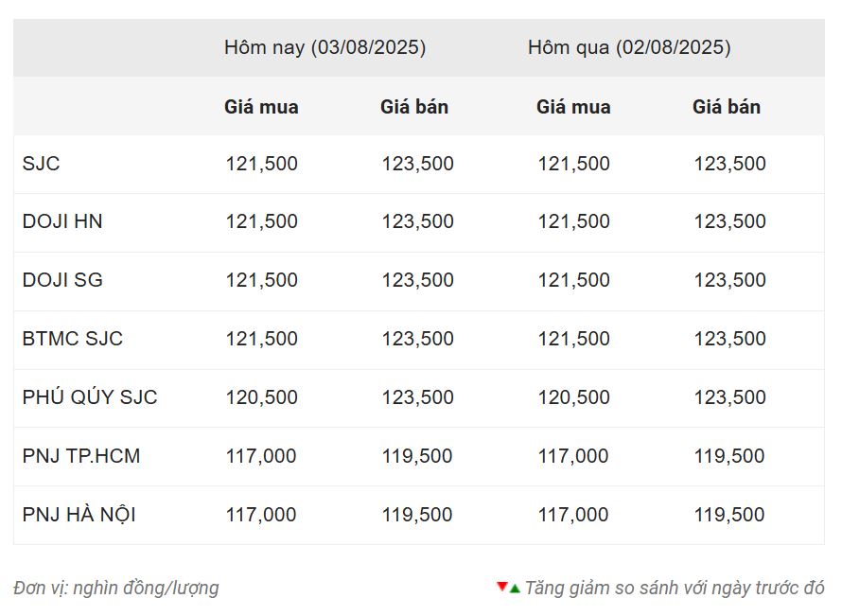Select the PHÚ QÚY SJC row label
Screen dimensions: 842x616
coord(90,396)
